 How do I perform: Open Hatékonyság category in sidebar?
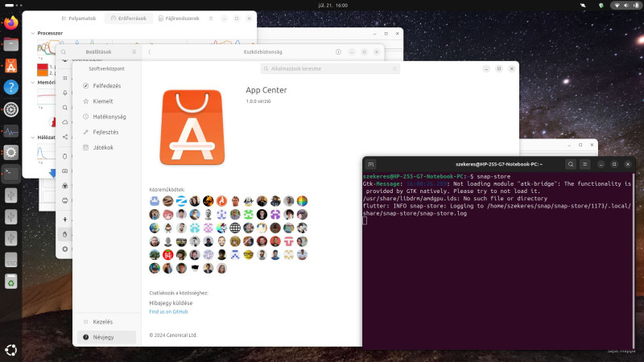(x=106, y=117)
